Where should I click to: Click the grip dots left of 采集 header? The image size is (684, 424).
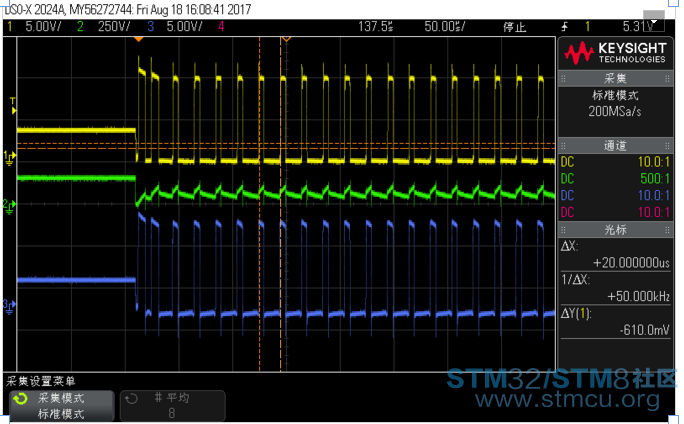[x=563, y=79]
